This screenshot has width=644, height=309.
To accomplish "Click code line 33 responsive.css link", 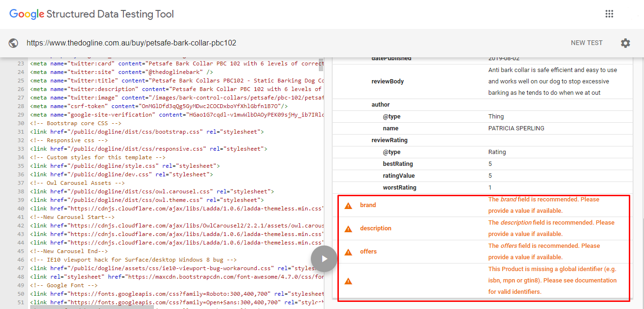I will (x=149, y=149).
